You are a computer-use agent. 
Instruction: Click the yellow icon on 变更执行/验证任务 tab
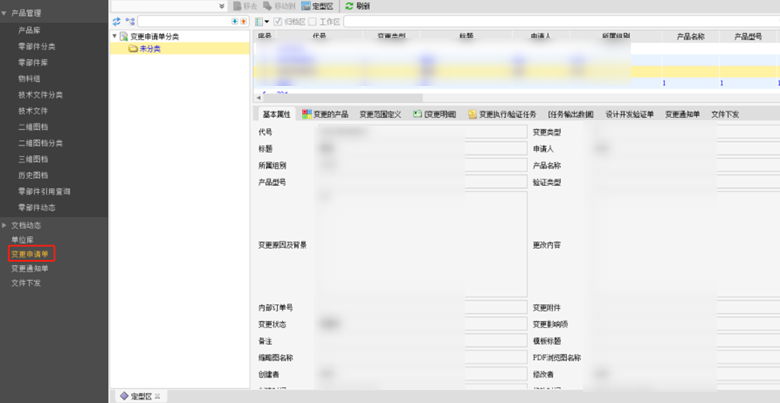point(472,114)
